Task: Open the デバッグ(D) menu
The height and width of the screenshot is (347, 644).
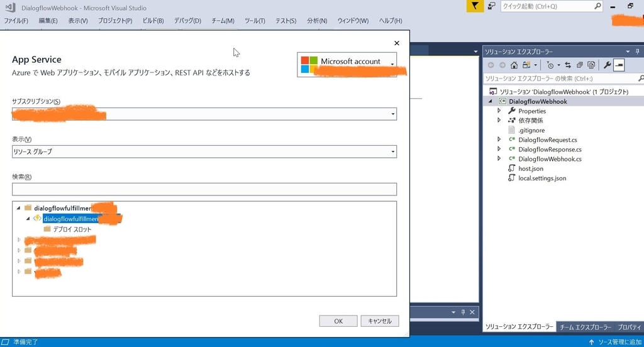Action: click(x=187, y=21)
